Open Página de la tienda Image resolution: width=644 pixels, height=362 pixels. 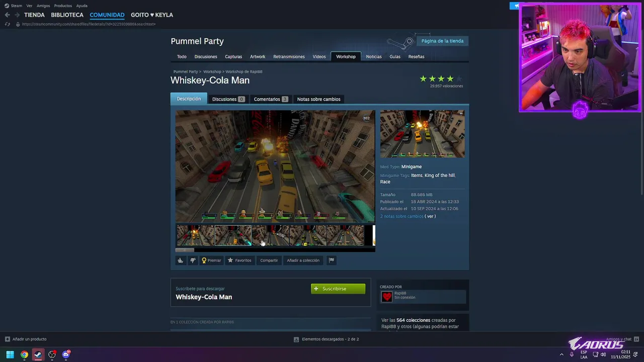tap(442, 41)
